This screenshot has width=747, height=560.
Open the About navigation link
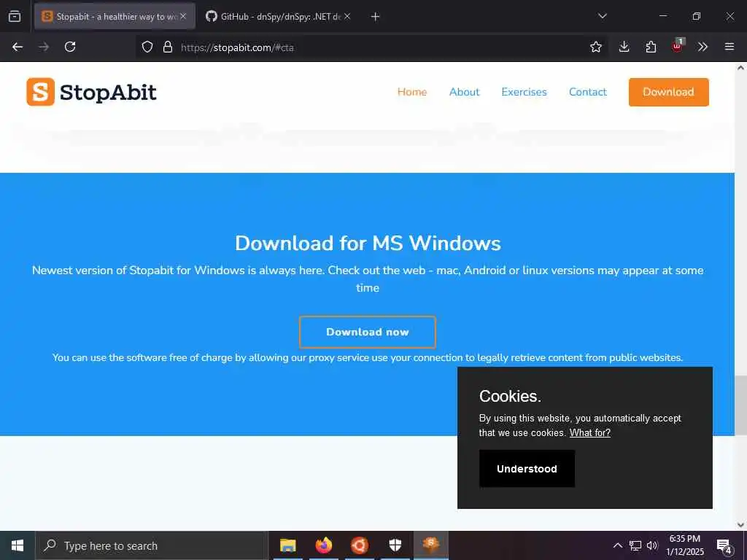pyautogui.click(x=465, y=92)
